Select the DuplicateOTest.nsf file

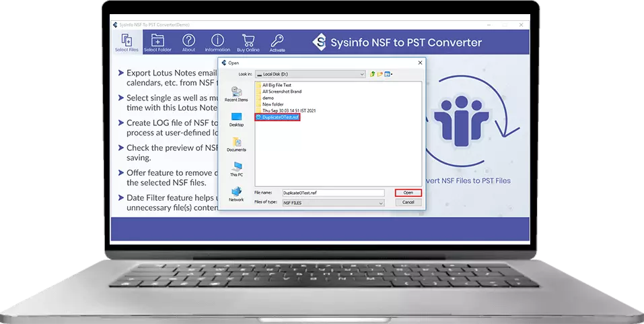point(277,117)
